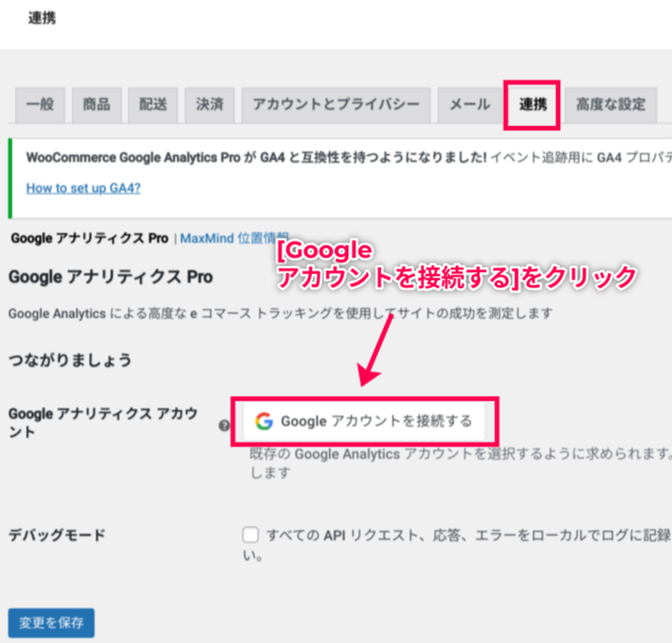672x643 pixels.
Task: Click the Google アカウントを接続する button
Action: 364,421
